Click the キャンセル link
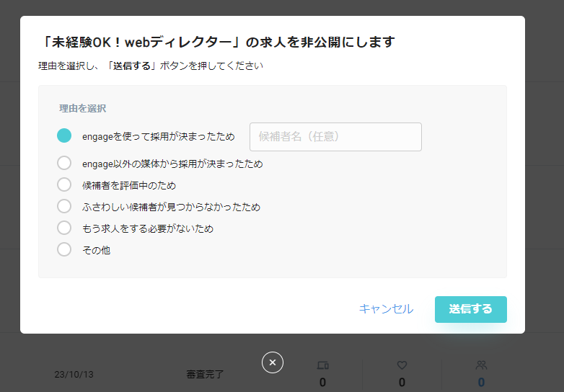The height and width of the screenshot is (392, 564). coord(386,309)
